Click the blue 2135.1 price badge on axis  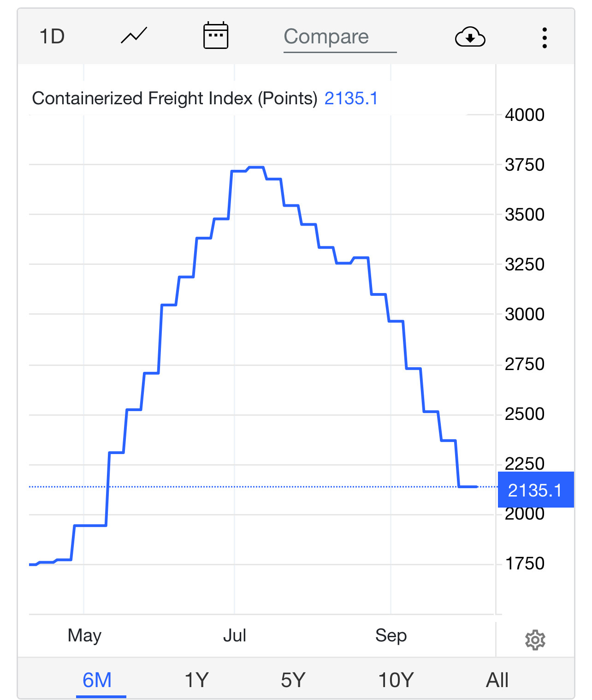click(x=535, y=490)
